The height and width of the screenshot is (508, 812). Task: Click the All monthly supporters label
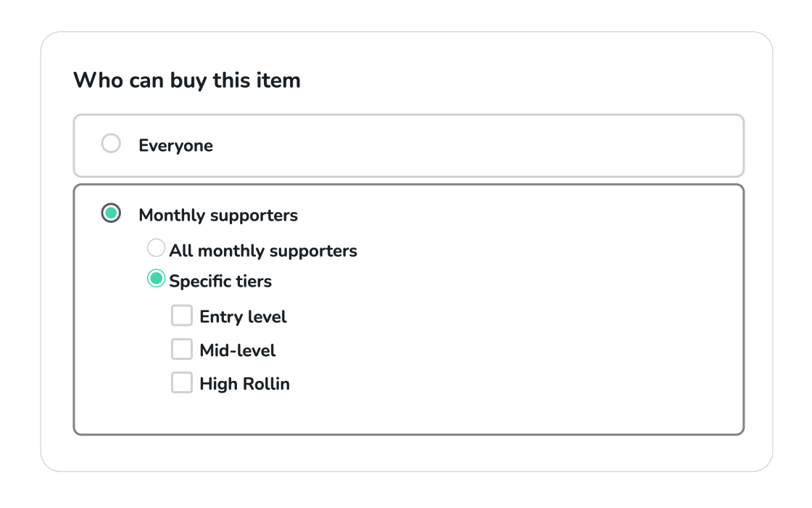click(261, 250)
